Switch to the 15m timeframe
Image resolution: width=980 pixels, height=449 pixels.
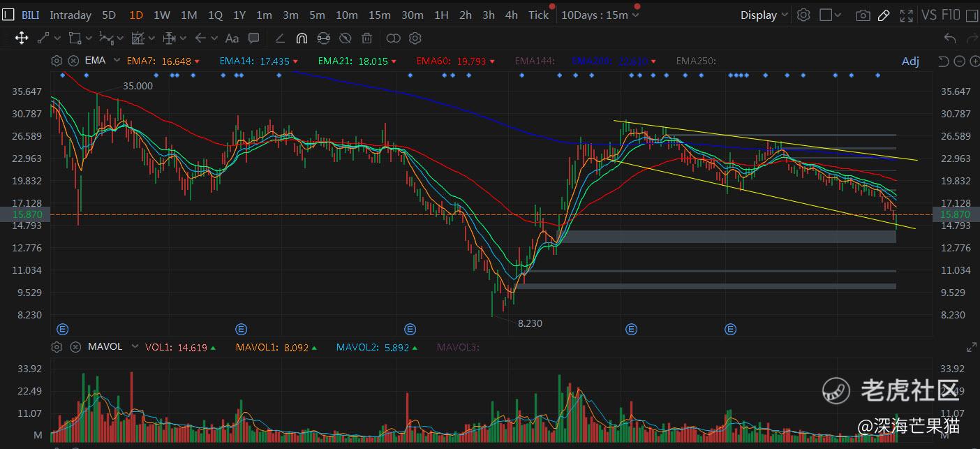click(x=380, y=15)
